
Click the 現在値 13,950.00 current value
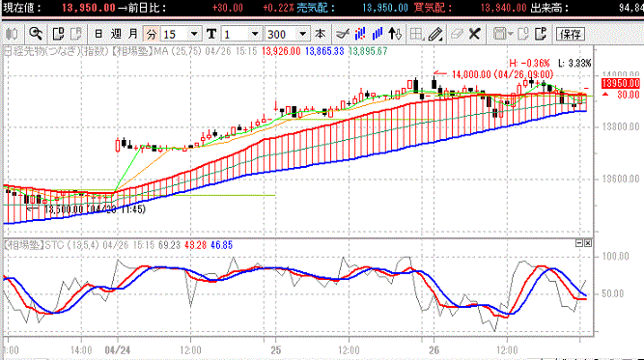[x=89, y=8]
